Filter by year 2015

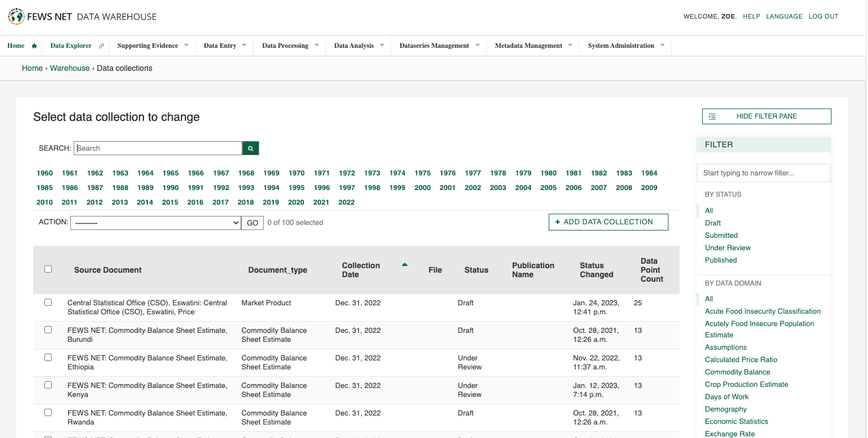pos(170,202)
